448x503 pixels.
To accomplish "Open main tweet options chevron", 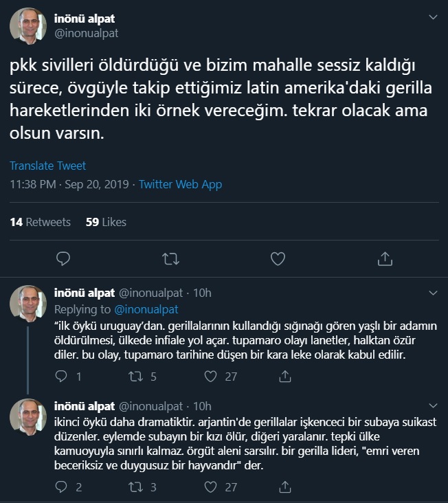I will (433, 17).
